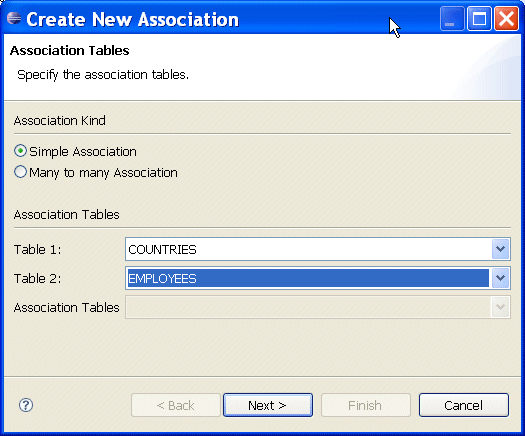Go to the Next wizard page
The image size is (525, 436).
coord(268,405)
